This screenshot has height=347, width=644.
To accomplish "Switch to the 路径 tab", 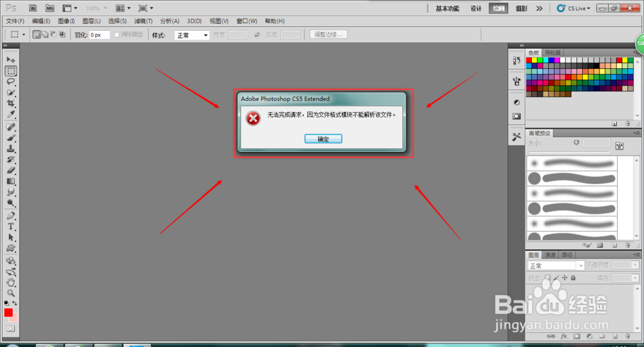I will (567, 254).
